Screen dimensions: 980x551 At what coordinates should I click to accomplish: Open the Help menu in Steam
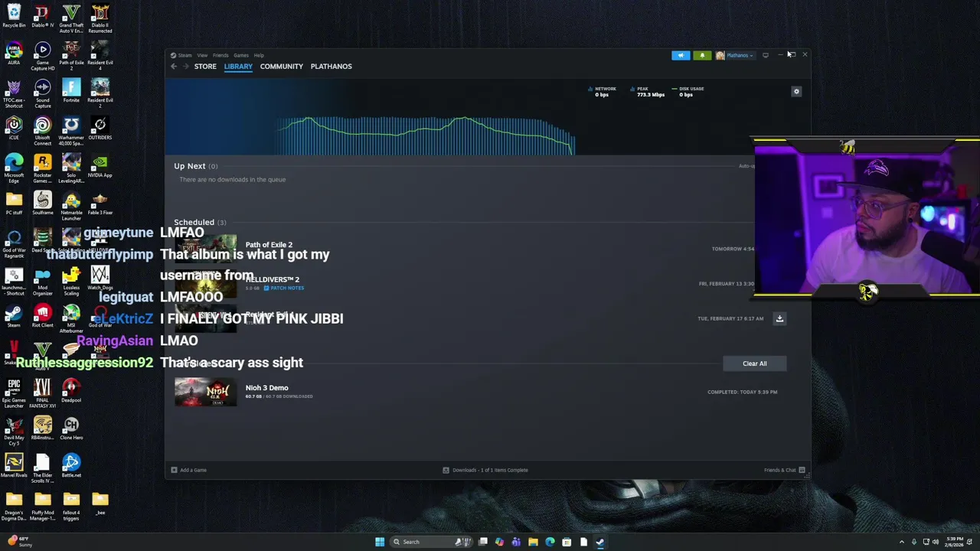click(259, 55)
